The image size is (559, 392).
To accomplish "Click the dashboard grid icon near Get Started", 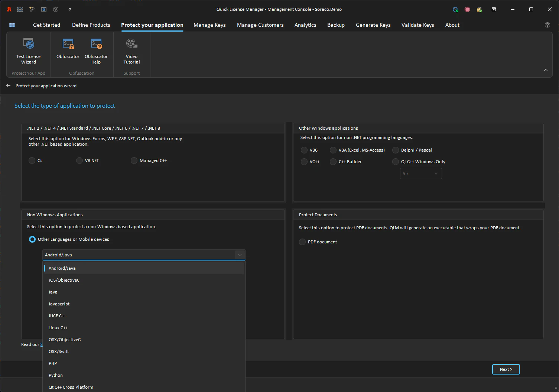I will pos(12,25).
